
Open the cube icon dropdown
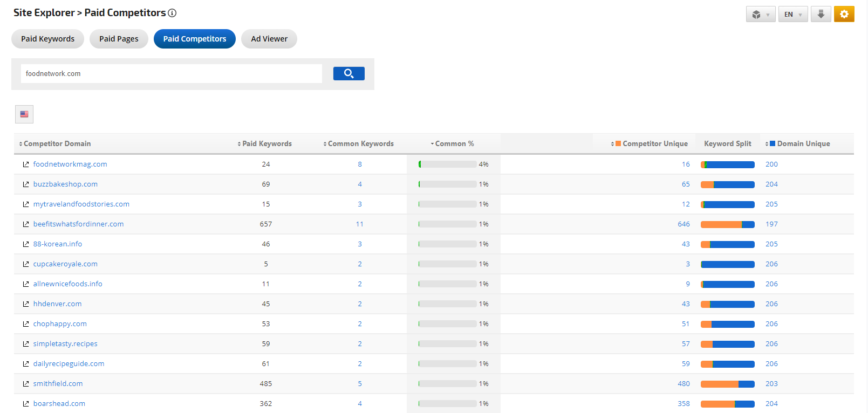point(760,14)
